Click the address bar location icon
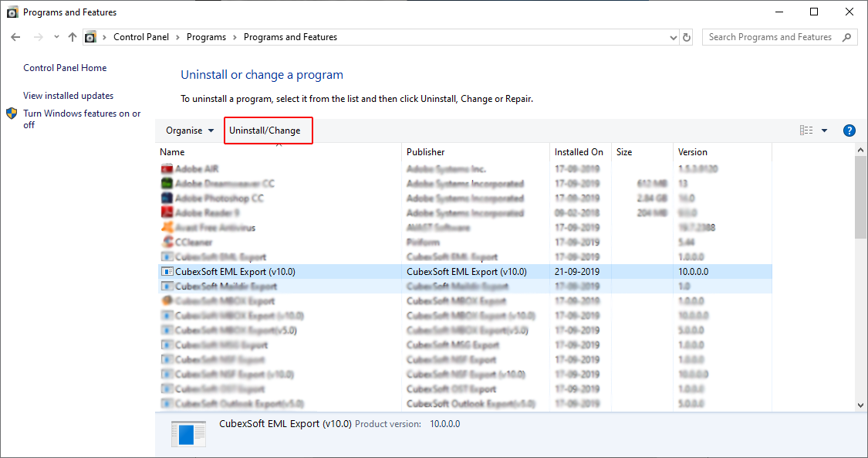Viewport: 868px width, 458px height. click(x=90, y=37)
